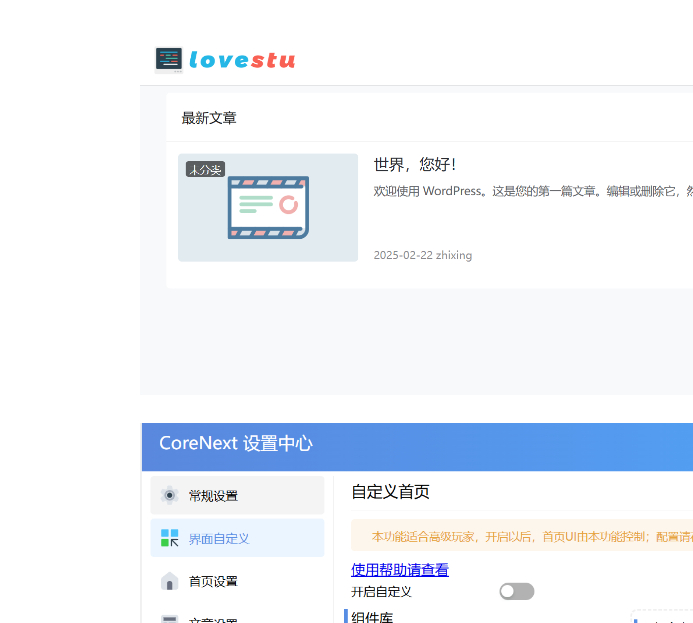Open the 使用帮助请查看 help link
Viewport: 693px width, 623px height.
click(399, 570)
